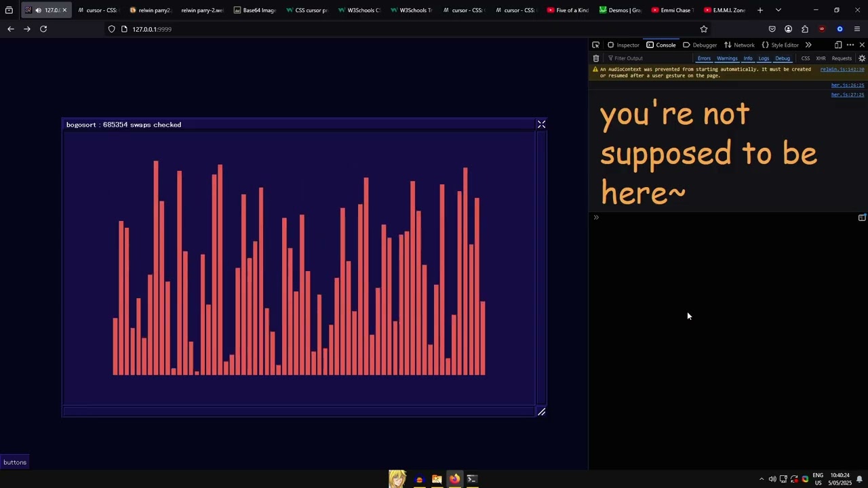Open the Pocket save icon
The image size is (868, 488).
pyautogui.click(x=772, y=29)
